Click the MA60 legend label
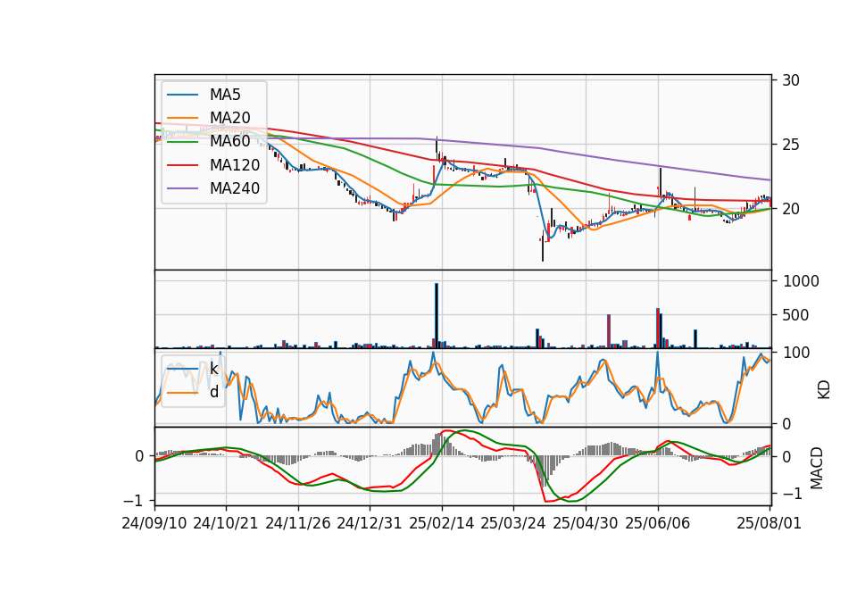The height and width of the screenshot is (616, 857). [229, 142]
